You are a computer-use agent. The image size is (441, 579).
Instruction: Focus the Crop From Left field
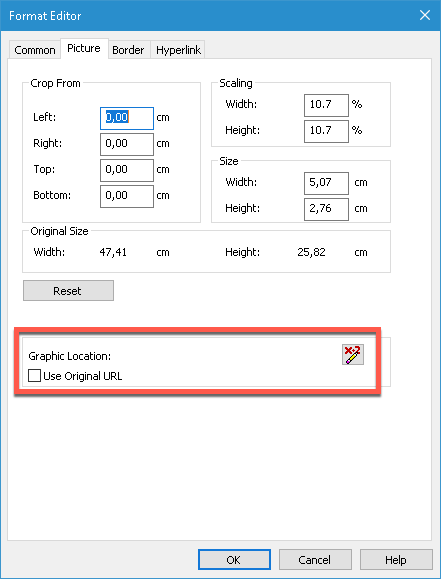point(127,118)
